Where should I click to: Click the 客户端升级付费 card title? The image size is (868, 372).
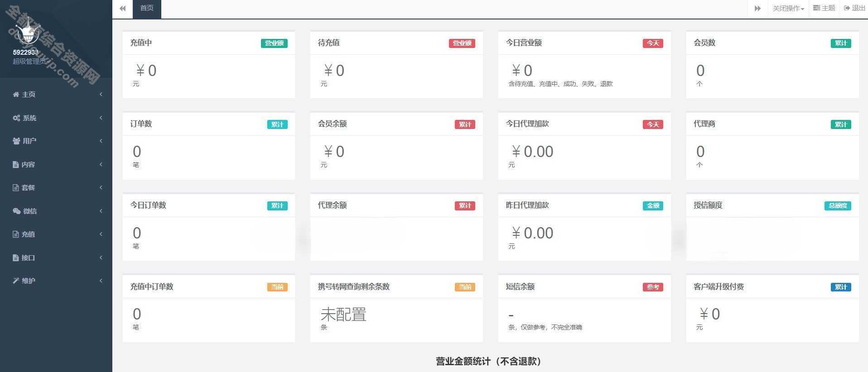(x=719, y=286)
